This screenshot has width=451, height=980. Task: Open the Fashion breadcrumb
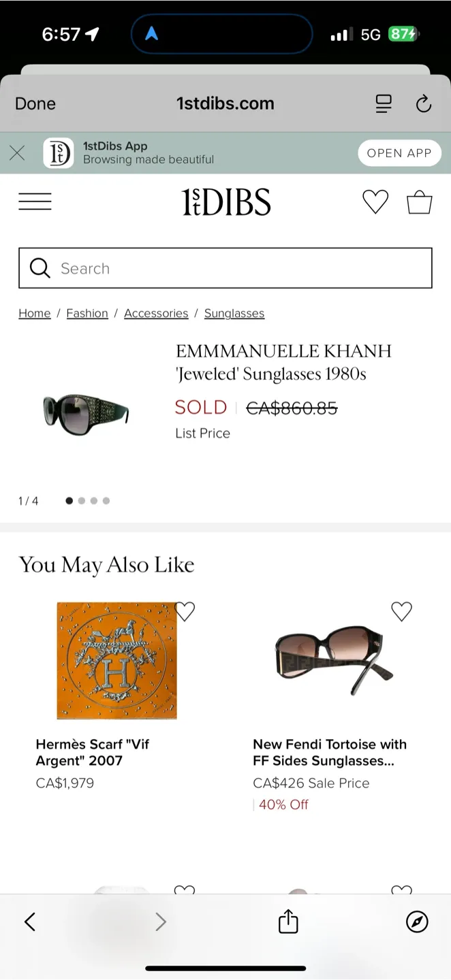[x=87, y=313]
